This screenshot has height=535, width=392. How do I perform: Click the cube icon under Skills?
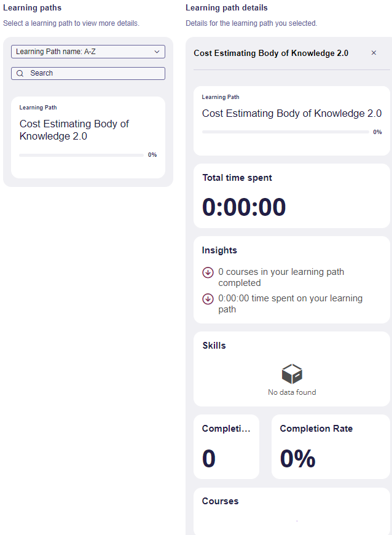291,373
